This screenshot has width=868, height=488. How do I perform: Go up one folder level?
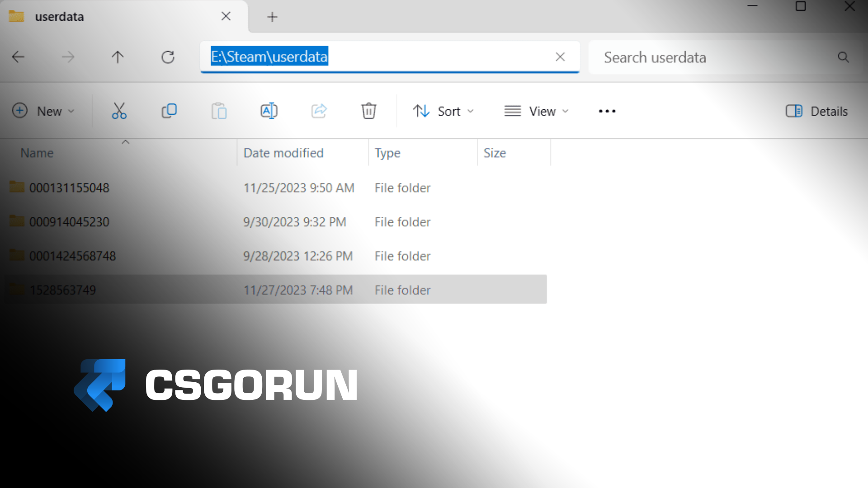coord(118,57)
